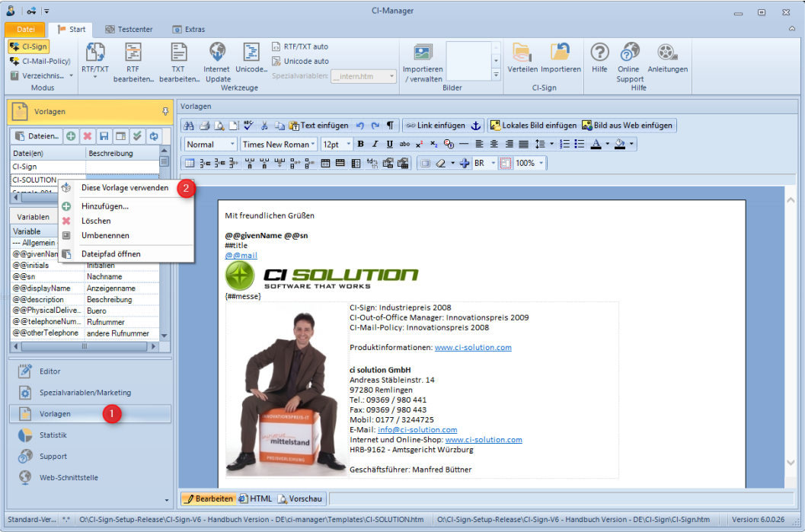Open the RTF bearbeiten tool
The height and width of the screenshot is (532, 805).
pyautogui.click(x=133, y=62)
